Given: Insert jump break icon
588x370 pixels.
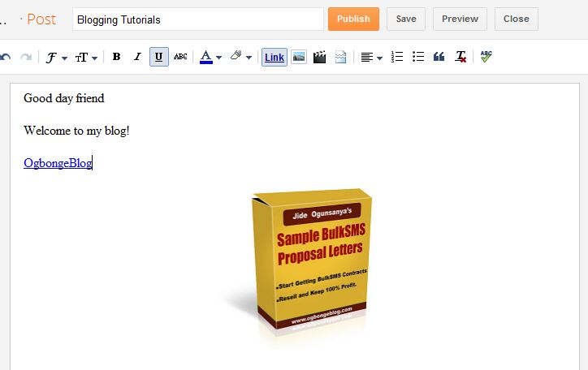Looking at the screenshot, I should 340,57.
